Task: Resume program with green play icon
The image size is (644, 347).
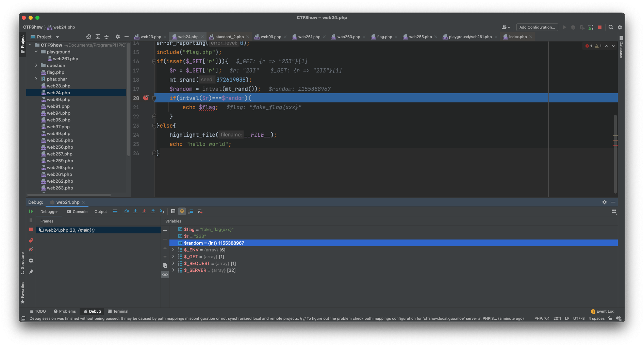Action: click(31, 211)
